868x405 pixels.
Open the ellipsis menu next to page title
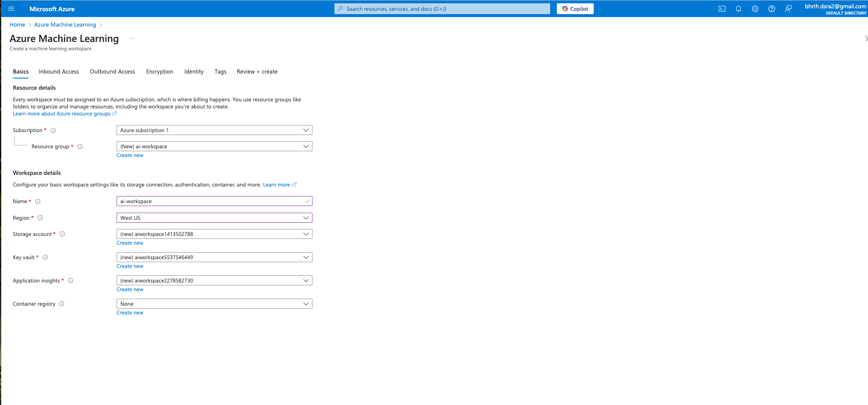click(x=132, y=39)
